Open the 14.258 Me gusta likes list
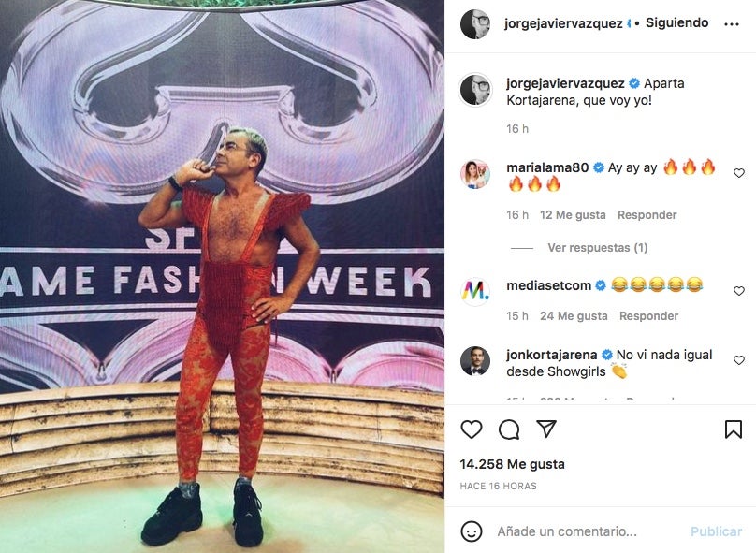756x553 pixels. tap(512, 464)
